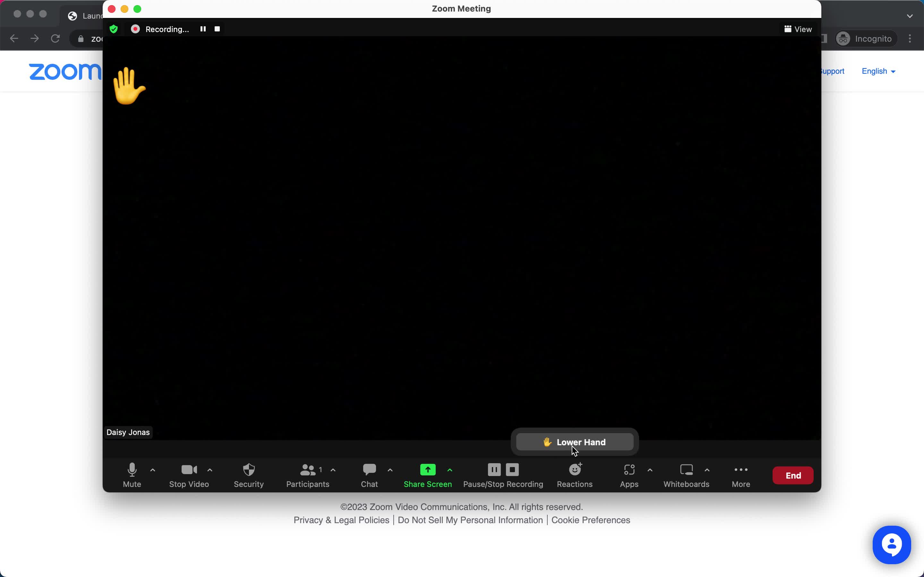Click the End meeting button

[x=793, y=475]
